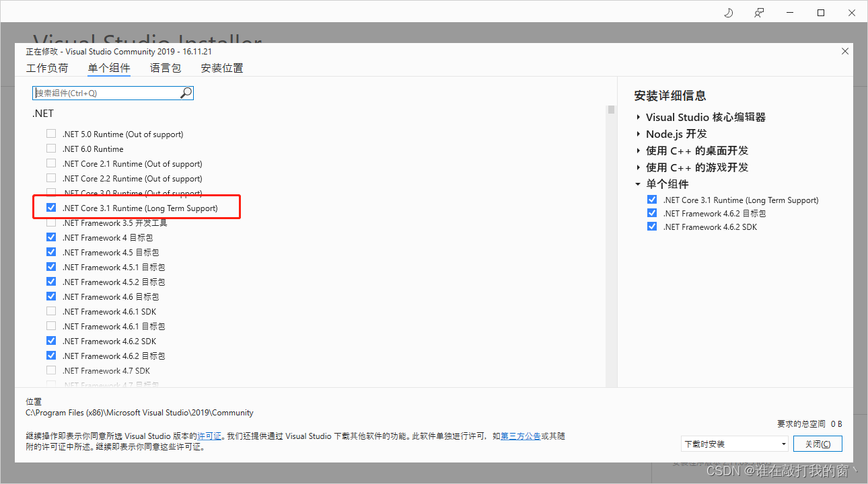This screenshot has height=484, width=868.
Task: Expand the Node.js 开发 section
Action: click(638, 134)
